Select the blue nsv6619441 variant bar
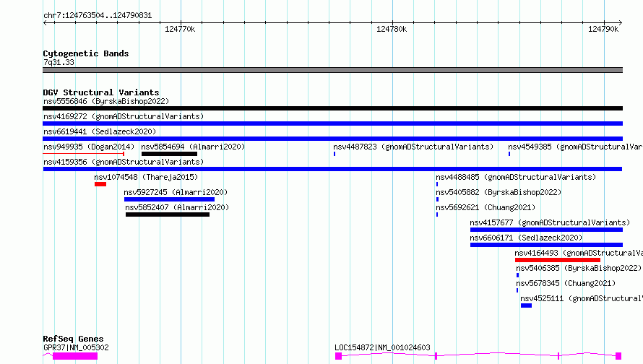This screenshot has width=643, height=364. tap(332, 139)
